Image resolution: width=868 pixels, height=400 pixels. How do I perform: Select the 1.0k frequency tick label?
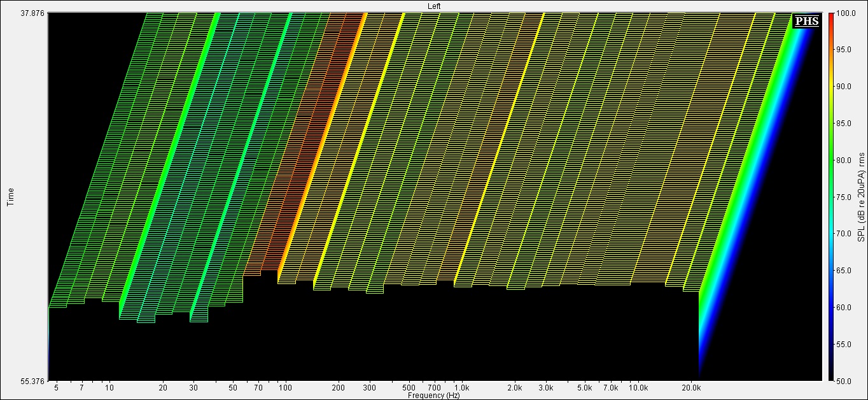coord(462,387)
